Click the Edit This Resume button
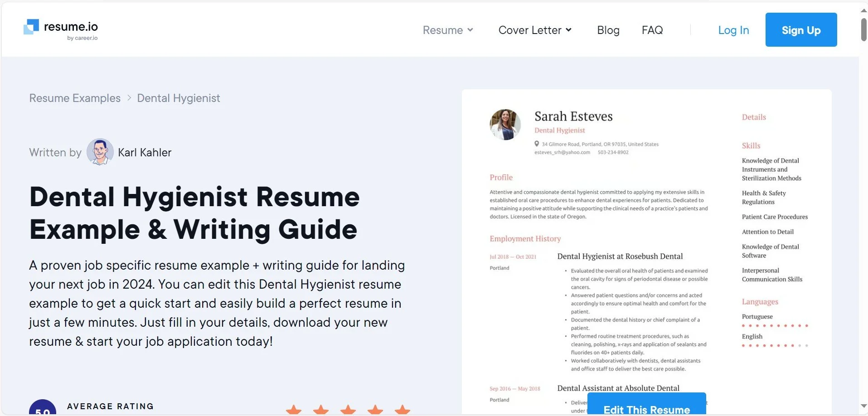The image size is (868, 416). [x=647, y=404]
